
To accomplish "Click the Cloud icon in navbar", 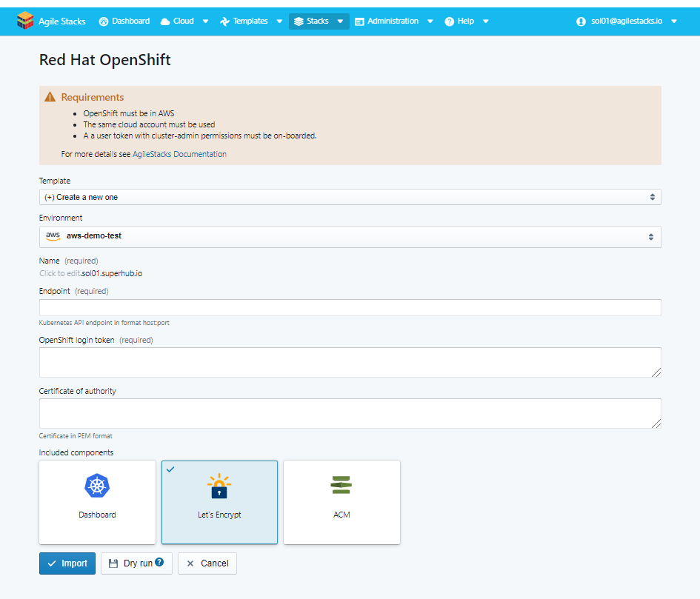I will [165, 21].
